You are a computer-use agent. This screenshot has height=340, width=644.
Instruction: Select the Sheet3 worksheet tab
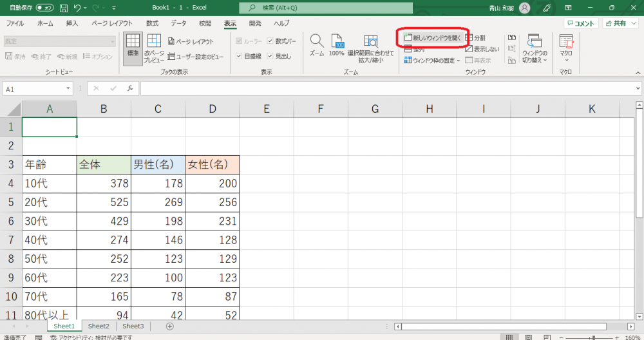click(133, 326)
